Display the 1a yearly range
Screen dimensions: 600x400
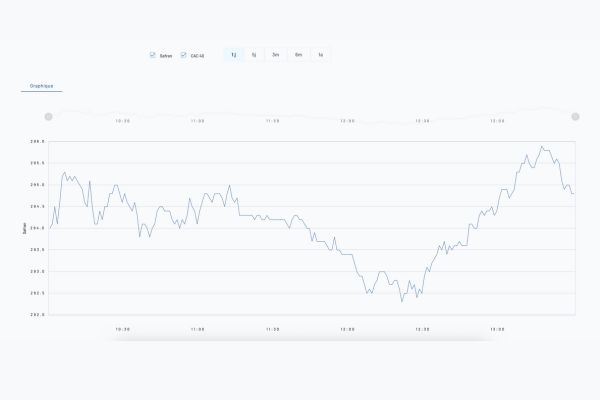(x=320, y=55)
